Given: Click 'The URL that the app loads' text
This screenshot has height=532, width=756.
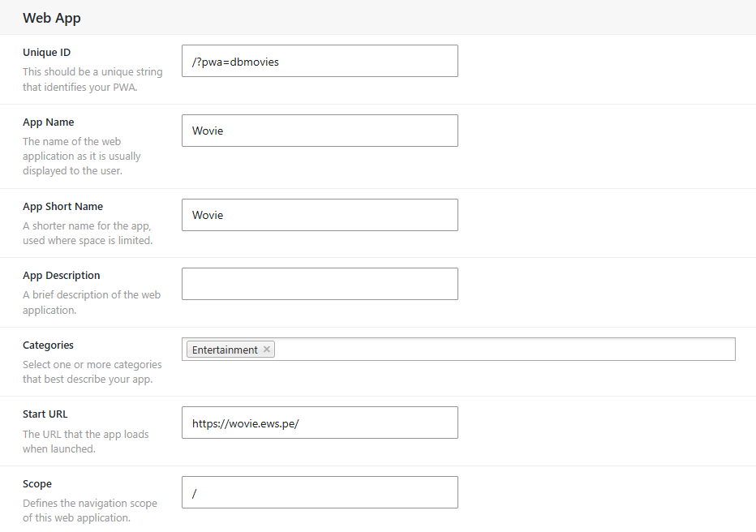Looking at the screenshot, I should (85, 434).
